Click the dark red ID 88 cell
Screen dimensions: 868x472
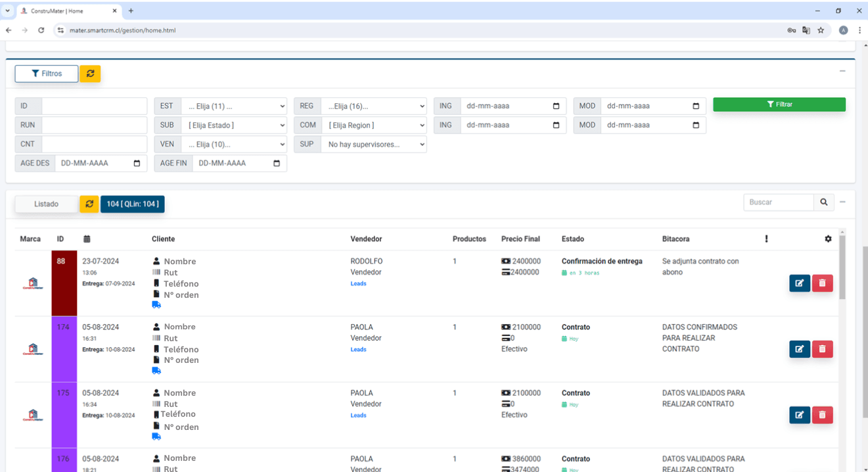[64, 283]
